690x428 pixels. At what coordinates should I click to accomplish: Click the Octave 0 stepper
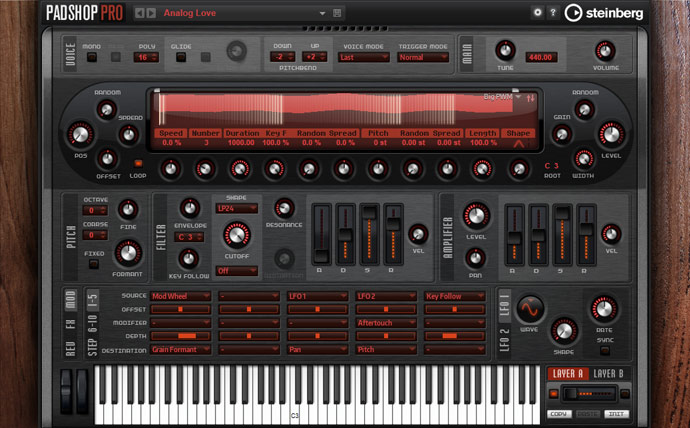(x=95, y=211)
